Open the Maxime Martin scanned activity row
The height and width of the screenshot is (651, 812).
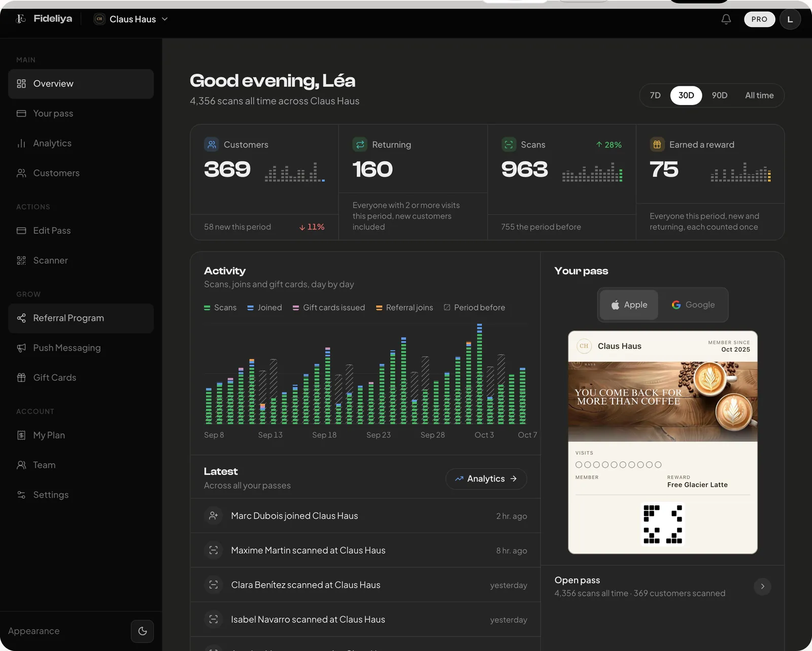[365, 551]
